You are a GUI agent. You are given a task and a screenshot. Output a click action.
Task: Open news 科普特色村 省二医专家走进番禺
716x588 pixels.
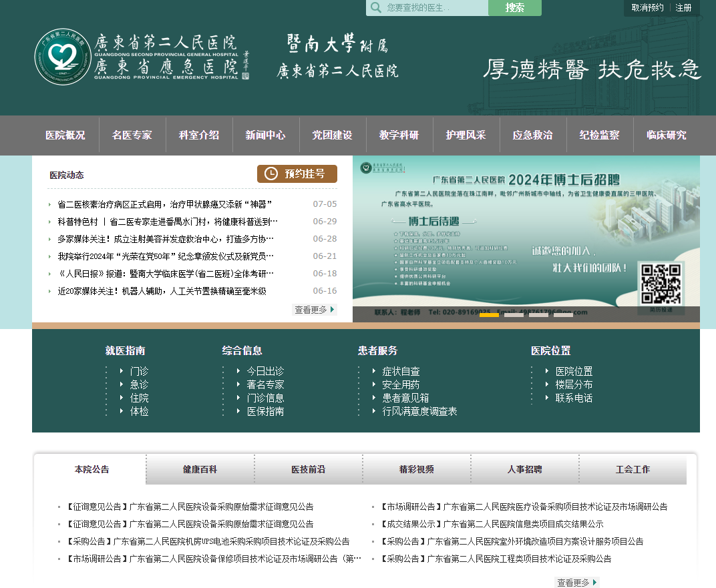pyautogui.click(x=168, y=222)
